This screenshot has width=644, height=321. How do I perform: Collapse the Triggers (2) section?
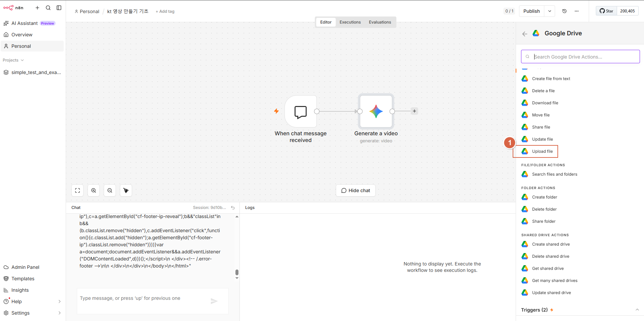click(x=637, y=310)
